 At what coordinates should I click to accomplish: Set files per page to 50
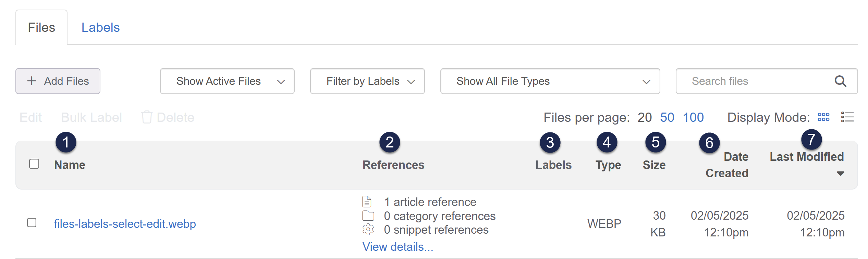click(667, 117)
